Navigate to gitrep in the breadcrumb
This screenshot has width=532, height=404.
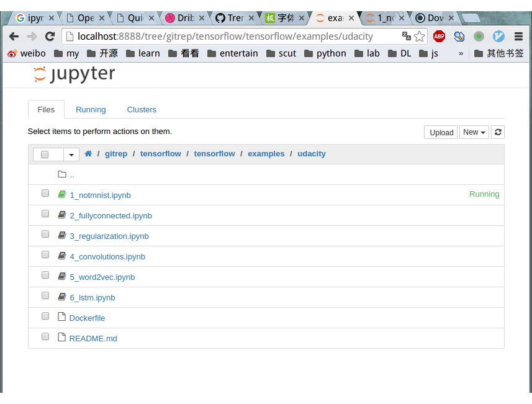pos(116,154)
